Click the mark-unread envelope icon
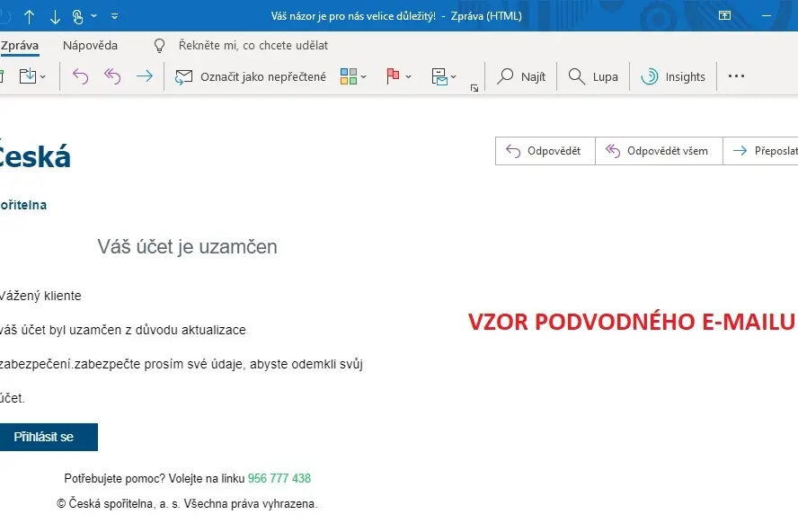Screen dimensions: 798x532 pyautogui.click(x=183, y=77)
